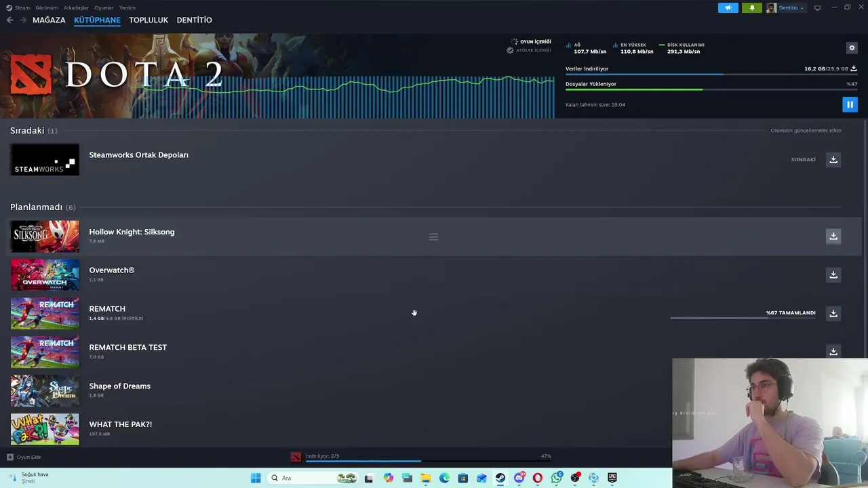The height and width of the screenshot is (488, 868).
Task: Select the OYUN İÇERİĞİ label
Action: [536, 42]
